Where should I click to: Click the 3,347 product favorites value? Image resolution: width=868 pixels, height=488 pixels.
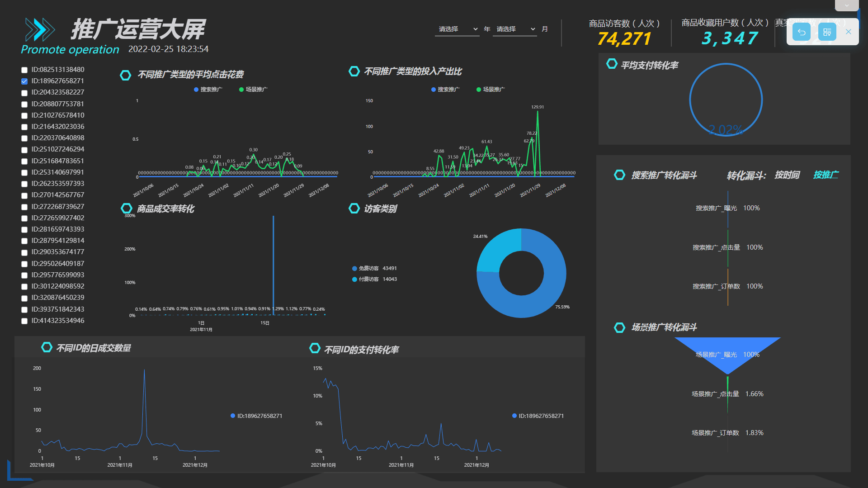click(x=730, y=38)
